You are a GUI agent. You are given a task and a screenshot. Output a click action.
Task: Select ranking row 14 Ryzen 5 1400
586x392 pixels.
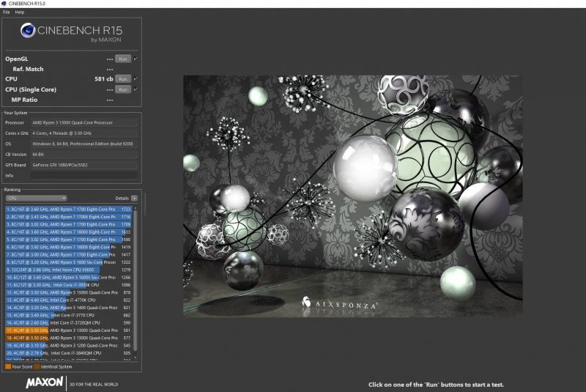coord(68,308)
